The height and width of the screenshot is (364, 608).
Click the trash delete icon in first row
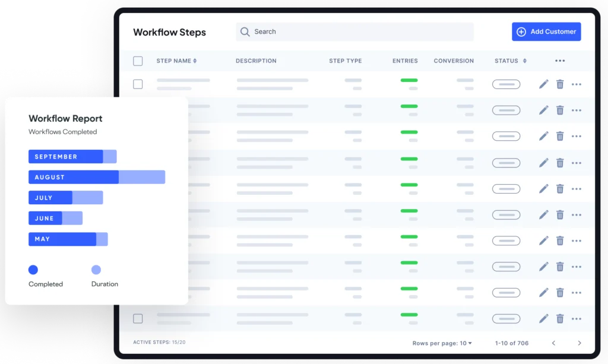pos(560,84)
